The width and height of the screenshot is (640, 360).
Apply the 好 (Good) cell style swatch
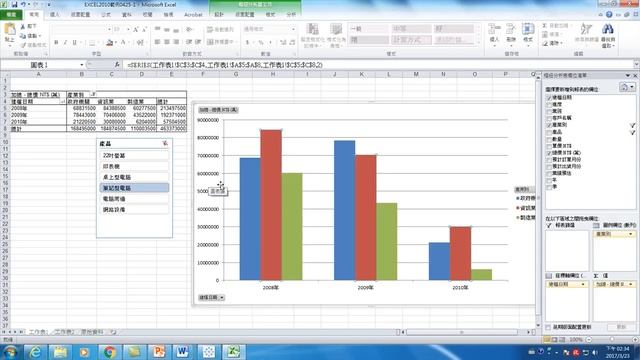[x=453, y=29]
